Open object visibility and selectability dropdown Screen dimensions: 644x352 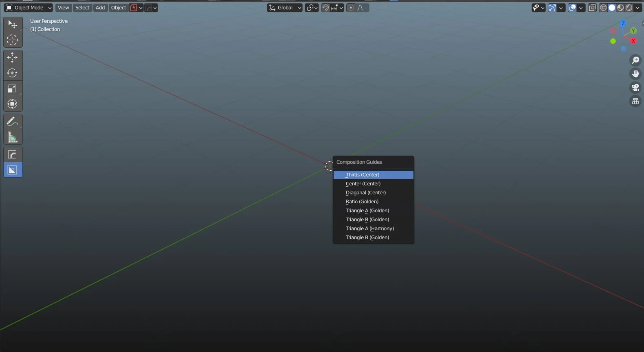538,8
